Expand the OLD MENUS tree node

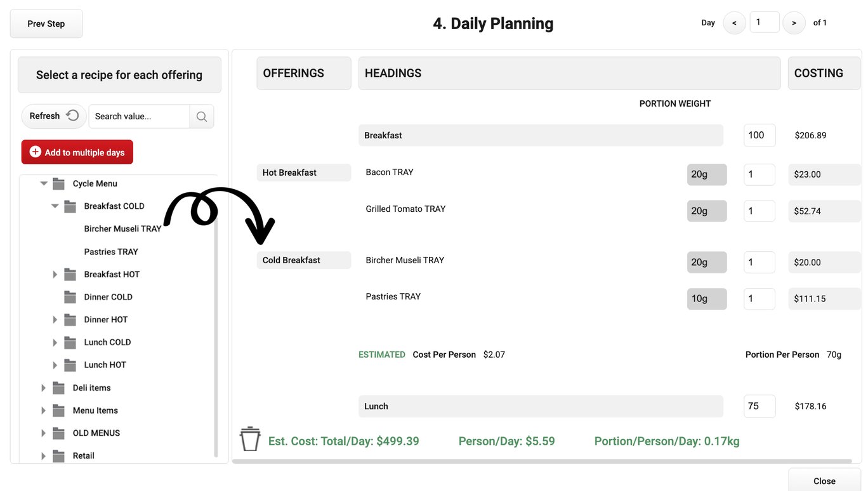43,433
